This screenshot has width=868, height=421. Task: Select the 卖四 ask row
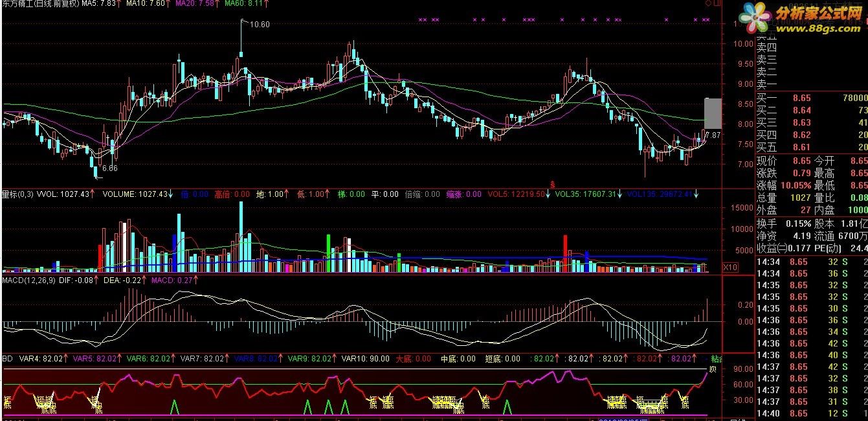click(x=812, y=47)
